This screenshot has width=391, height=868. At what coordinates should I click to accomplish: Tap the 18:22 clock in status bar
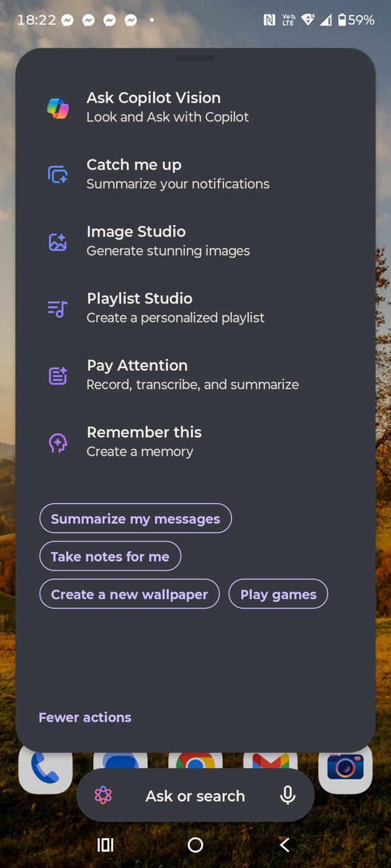point(37,20)
